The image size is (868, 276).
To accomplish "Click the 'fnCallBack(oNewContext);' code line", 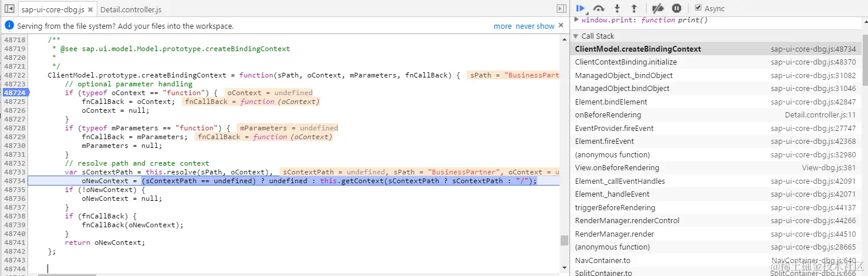I will pos(133,225).
